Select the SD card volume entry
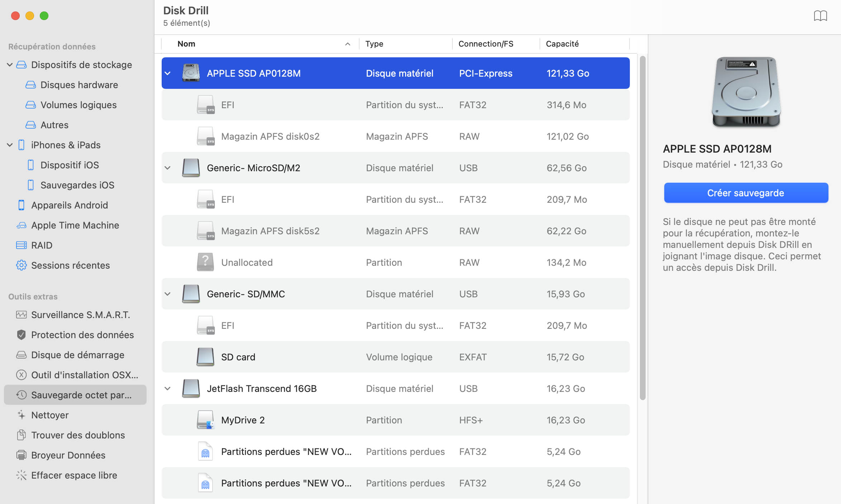This screenshot has width=841, height=504. click(x=238, y=357)
